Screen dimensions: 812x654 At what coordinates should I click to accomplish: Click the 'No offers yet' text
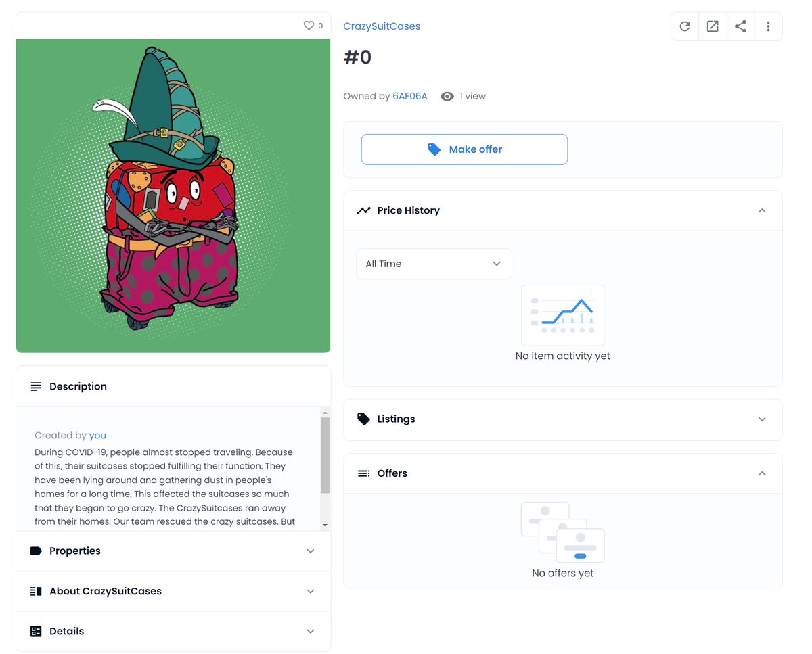[562, 573]
